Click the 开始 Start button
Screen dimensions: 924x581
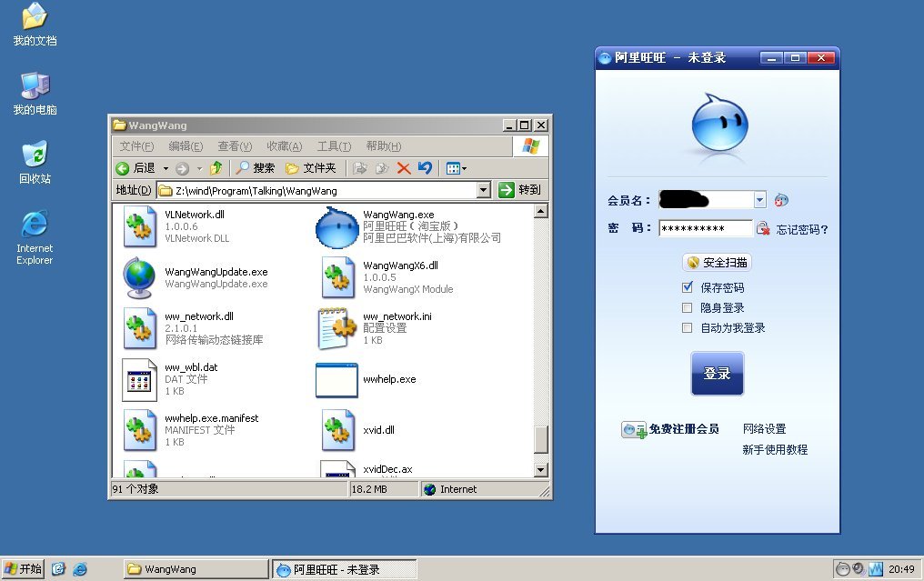(23, 568)
